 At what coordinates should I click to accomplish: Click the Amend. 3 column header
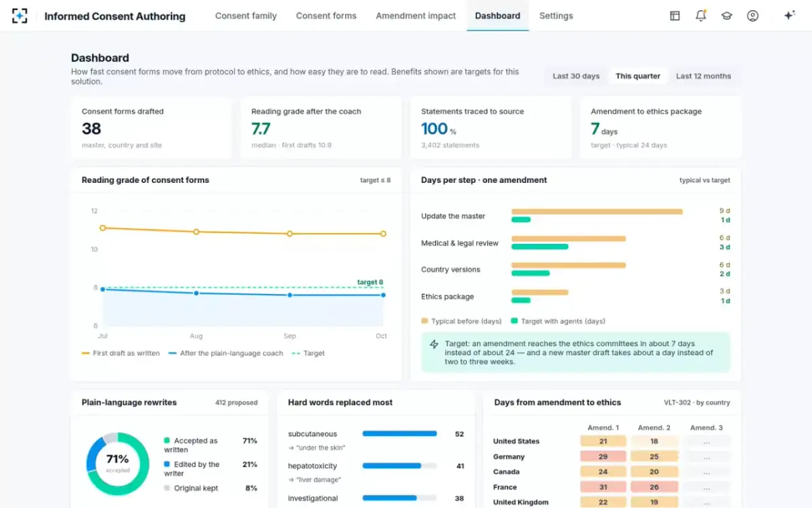[x=706, y=427]
